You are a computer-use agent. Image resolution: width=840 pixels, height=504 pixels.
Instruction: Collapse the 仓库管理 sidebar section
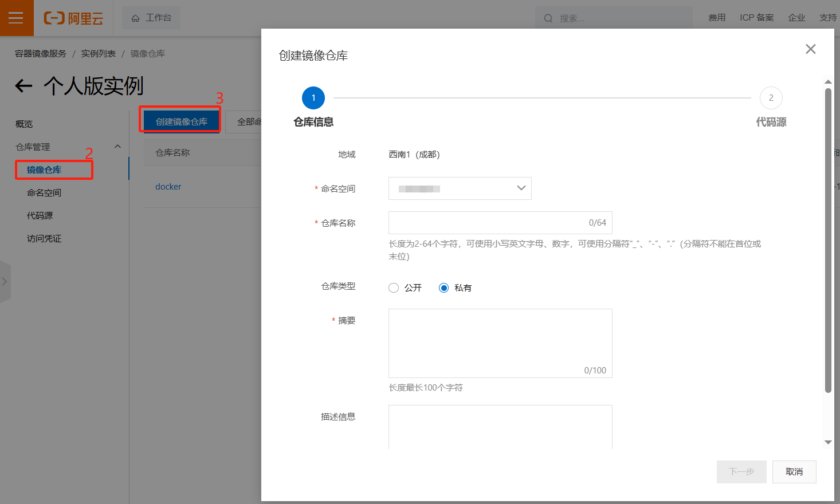[x=117, y=147]
